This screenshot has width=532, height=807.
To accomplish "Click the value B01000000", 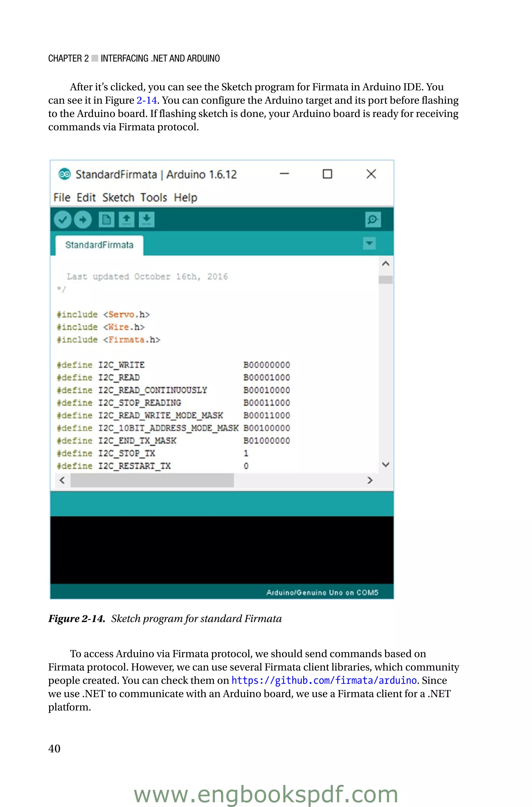I will [267, 441].
